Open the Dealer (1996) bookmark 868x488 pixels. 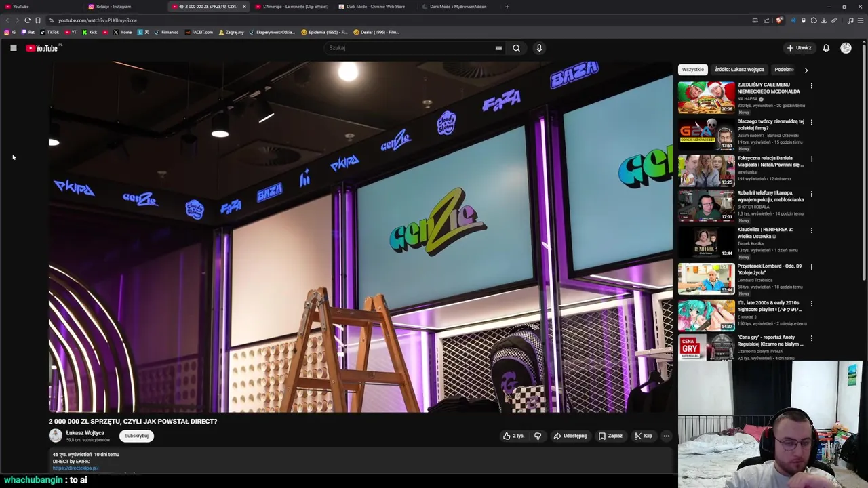pos(376,32)
